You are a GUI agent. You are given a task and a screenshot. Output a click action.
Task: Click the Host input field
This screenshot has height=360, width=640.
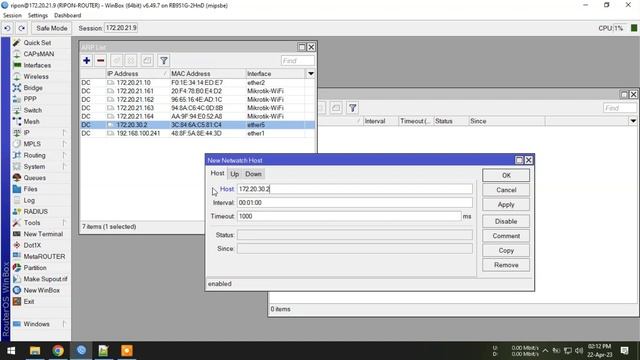pos(355,189)
